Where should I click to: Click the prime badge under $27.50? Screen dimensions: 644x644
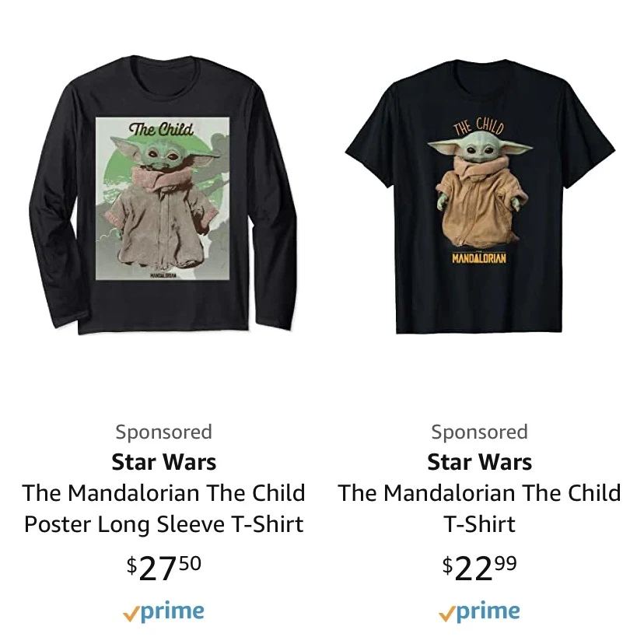click(163, 612)
